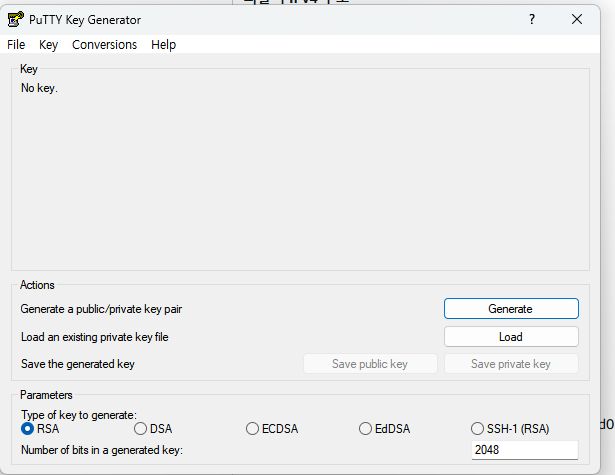Click 'Number of bits in a generated key:' label
The image size is (615, 475).
pyautogui.click(x=102, y=450)
